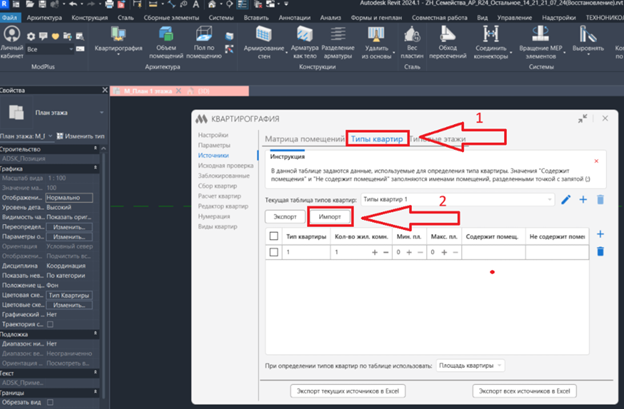Increase Кол-во жил. комн. value with plus
624x409 pixels.
pyautogui.click(x=374, y=252)
